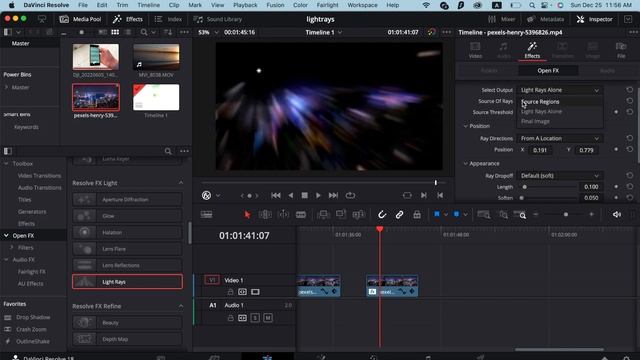Collapse the Position section
The image size is (640, 360).
tap(466, 126)
